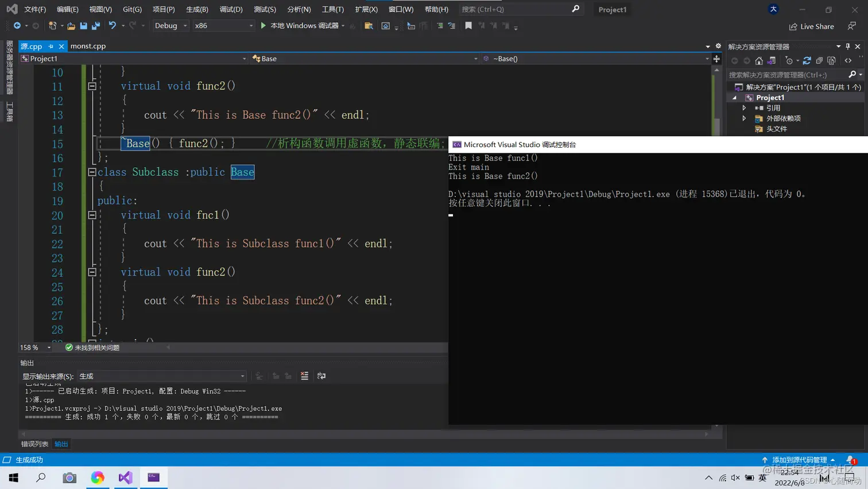Select the 头文件 folder in Solution Explorer

point(776,129)
